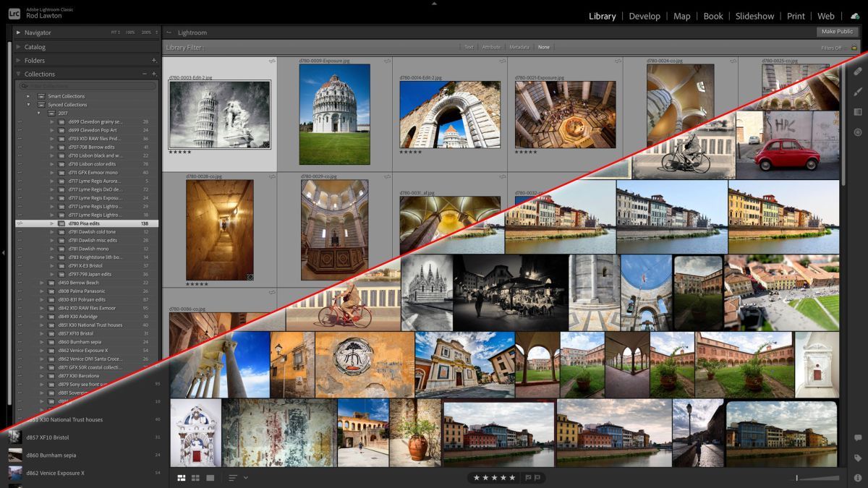Open the Slideshow module
868x488 pixels.
(x=755, y=16)
